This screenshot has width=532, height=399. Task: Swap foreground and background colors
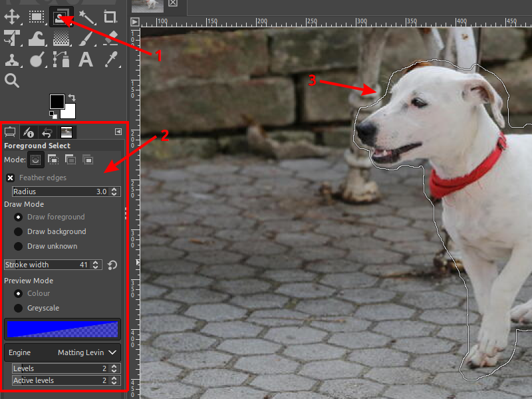72,98
